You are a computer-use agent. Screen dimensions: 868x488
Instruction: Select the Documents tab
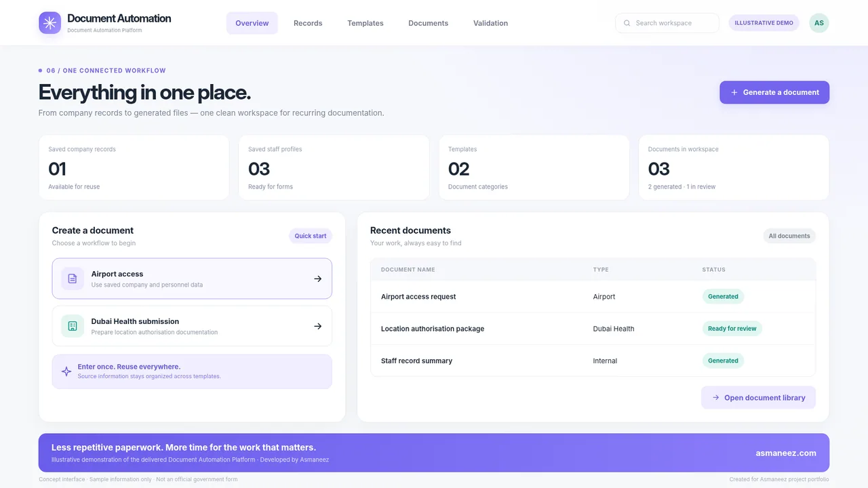pyautogui.click(x=428, y=23)
